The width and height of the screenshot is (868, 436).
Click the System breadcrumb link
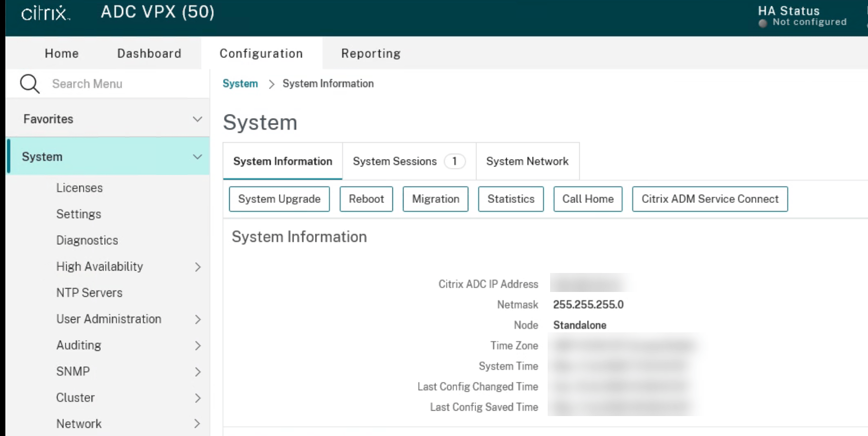240,84
